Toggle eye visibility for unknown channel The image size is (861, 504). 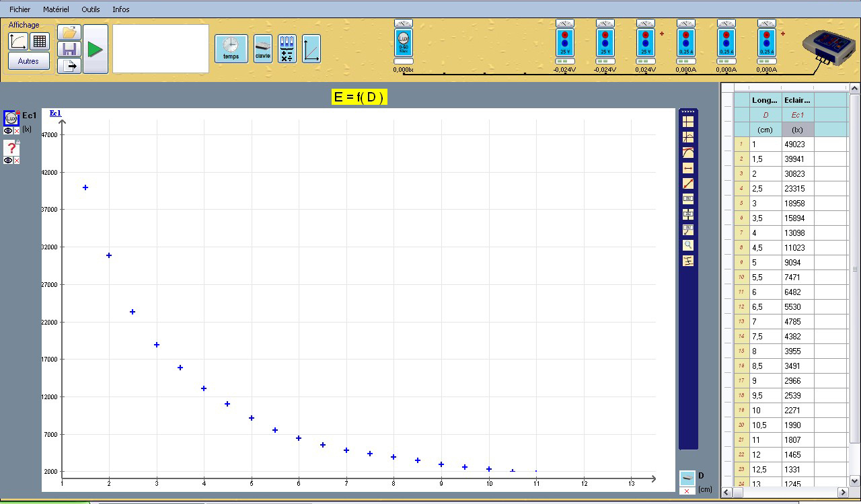tap(8, 161)
